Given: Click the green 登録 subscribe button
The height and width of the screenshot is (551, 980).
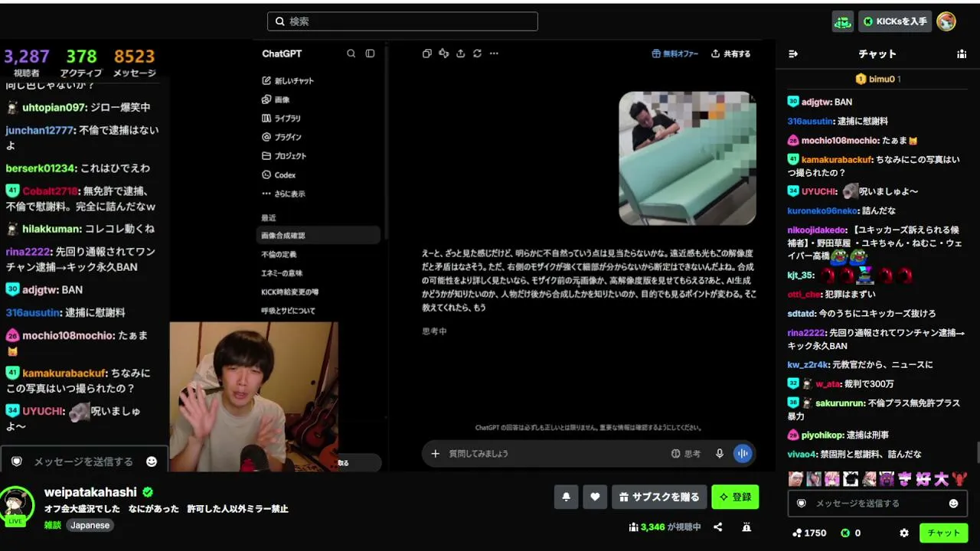Looking at the screenshot, I should pos(735,497).
